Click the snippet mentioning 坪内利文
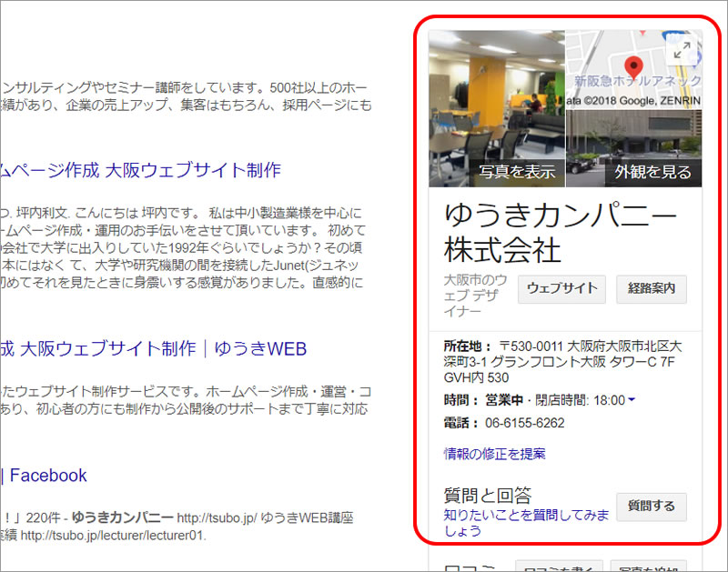The width and height of the screenshot is (728, 572). pos(181,247)
